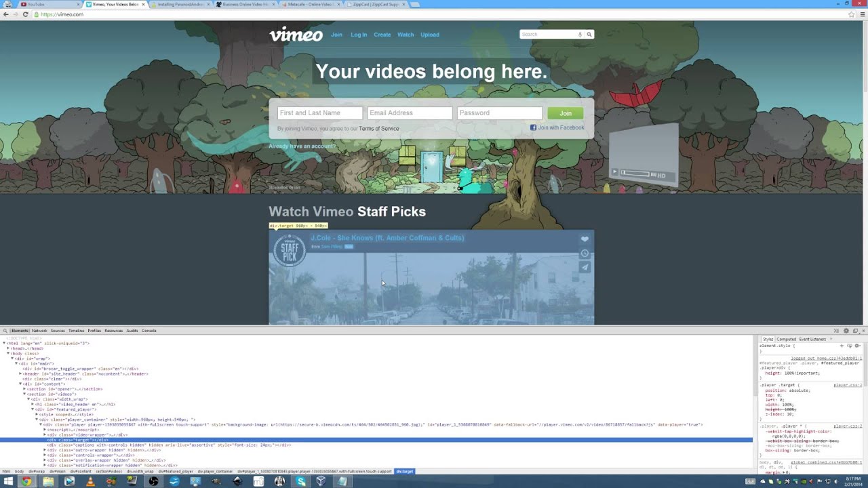Click the Upload link in Vimeo header
Screen dimensions: 868x488
430,35
